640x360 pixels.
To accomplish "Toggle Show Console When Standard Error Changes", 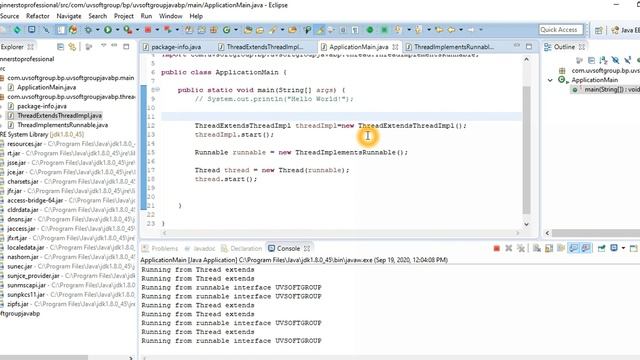I will click(x=586, y=248).
